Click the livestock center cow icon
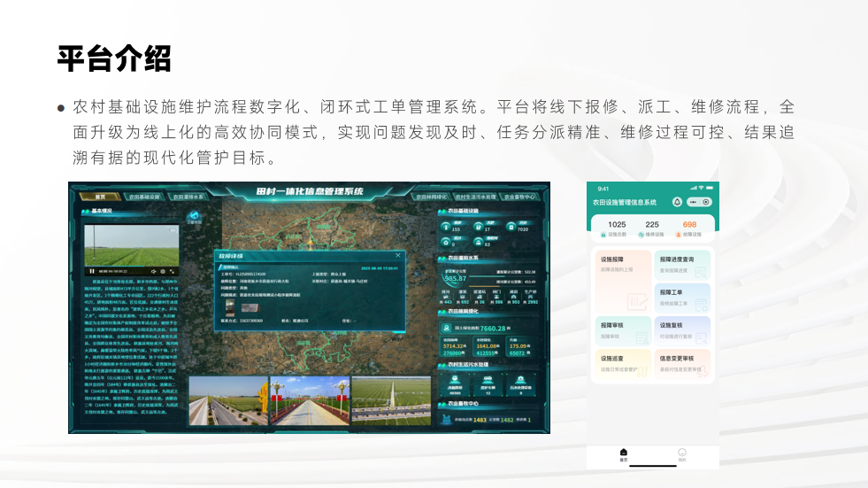Viewport: 868px width, 488px height. point(446,419)
